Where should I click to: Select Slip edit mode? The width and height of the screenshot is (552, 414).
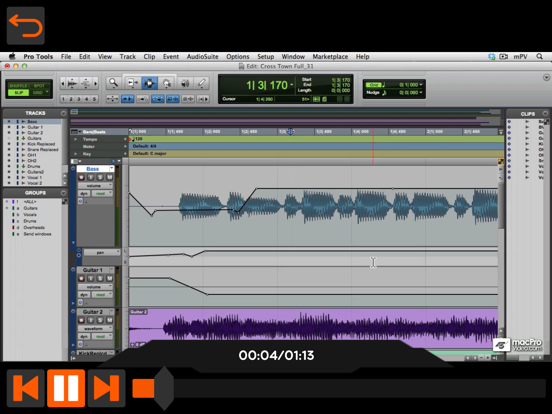pos(18,93)
